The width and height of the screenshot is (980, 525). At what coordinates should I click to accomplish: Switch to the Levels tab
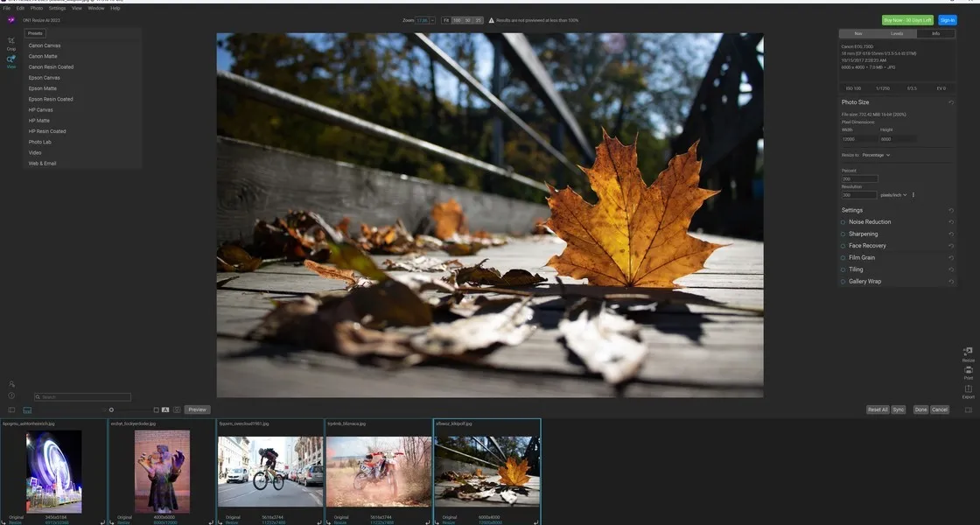coord(897,33)
